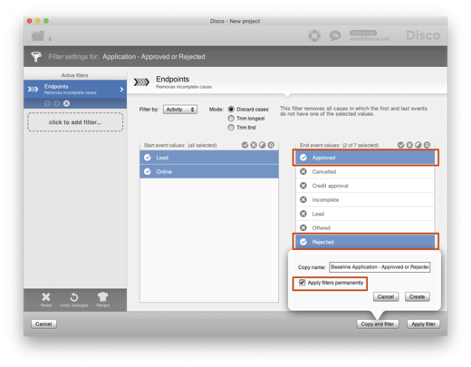The height and width of the screenshot is (367, 471).
Task: Move Endpoints filter up
Action: (47, 103)
